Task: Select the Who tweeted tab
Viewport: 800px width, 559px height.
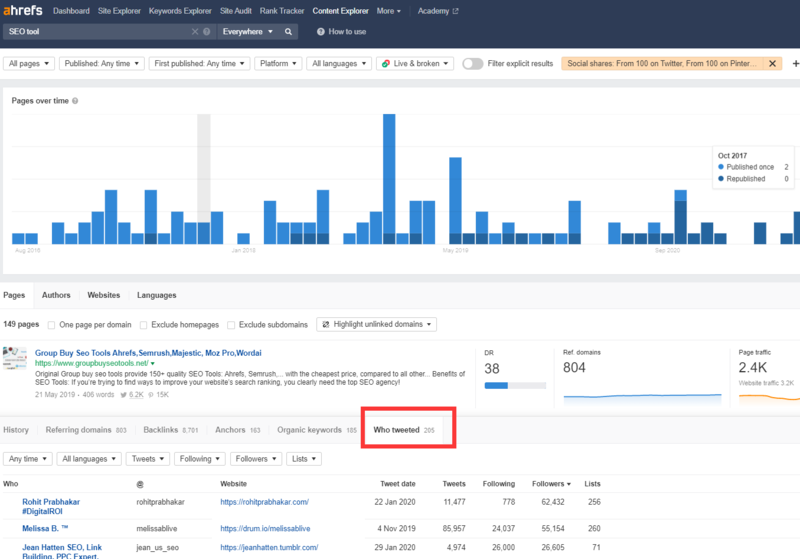Action: click(404, 430)
